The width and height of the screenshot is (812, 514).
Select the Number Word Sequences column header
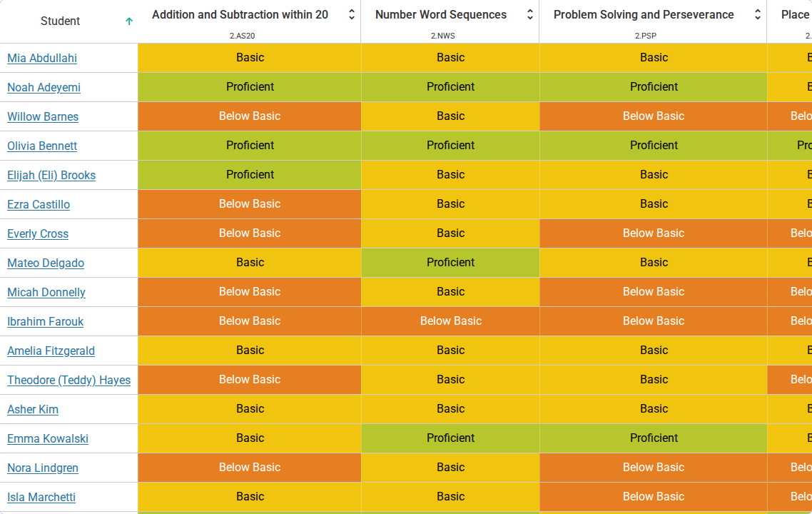[441, 14]
